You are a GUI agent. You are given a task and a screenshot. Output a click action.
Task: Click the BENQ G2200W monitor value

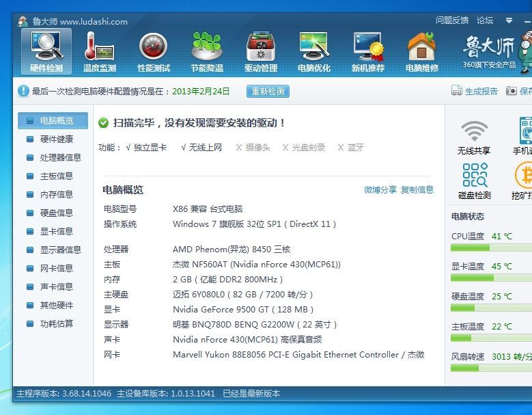pyautogui.click(x=255, y=324)
